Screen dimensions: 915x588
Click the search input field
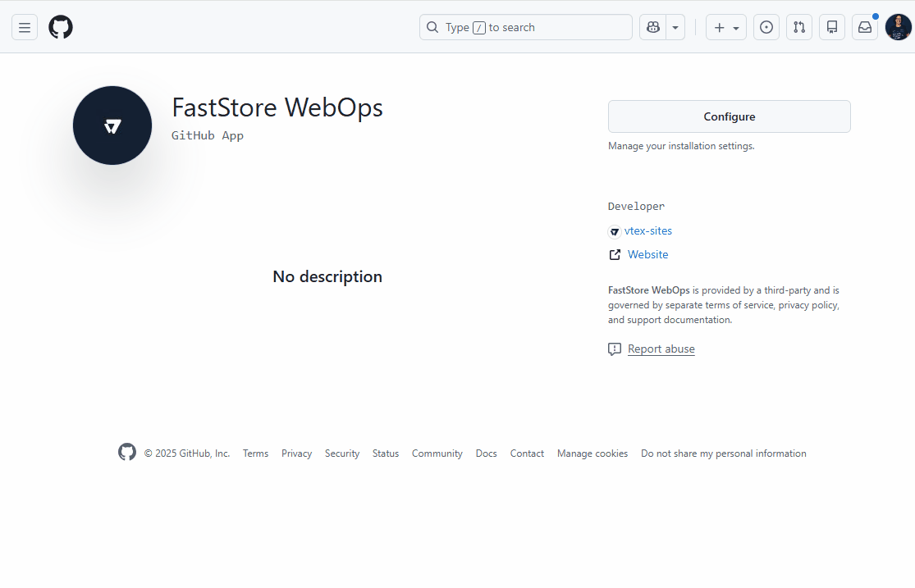point(525,27)
